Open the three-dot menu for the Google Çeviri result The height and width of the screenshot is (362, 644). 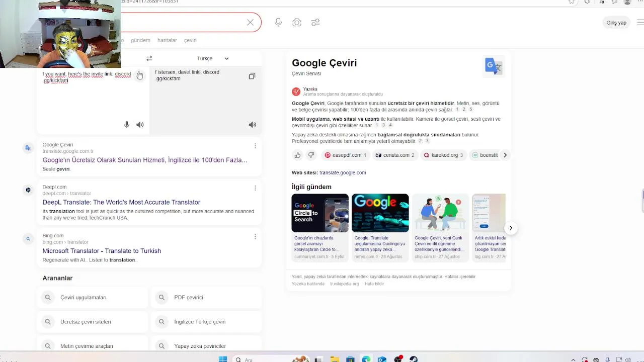point(255,146)
